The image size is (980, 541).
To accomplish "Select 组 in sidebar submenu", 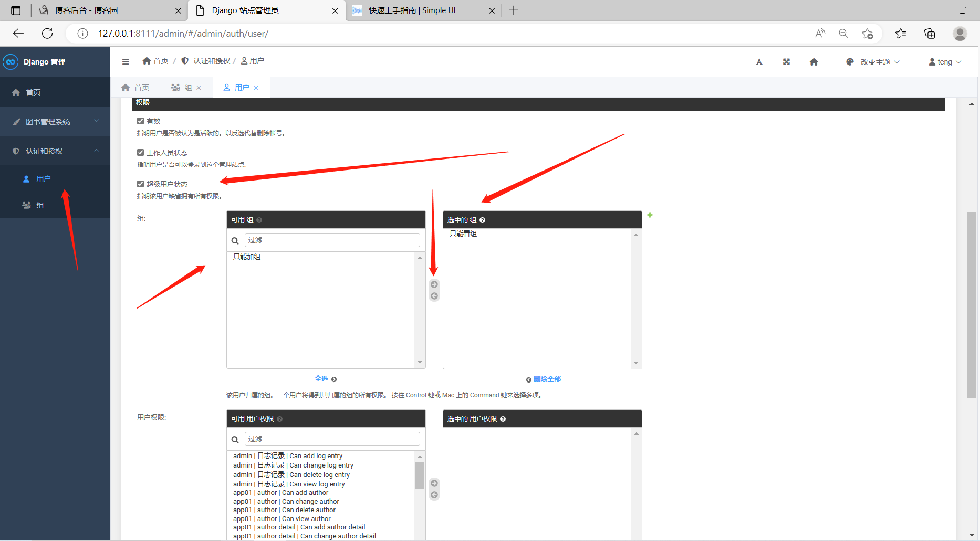I will (55, 205).
